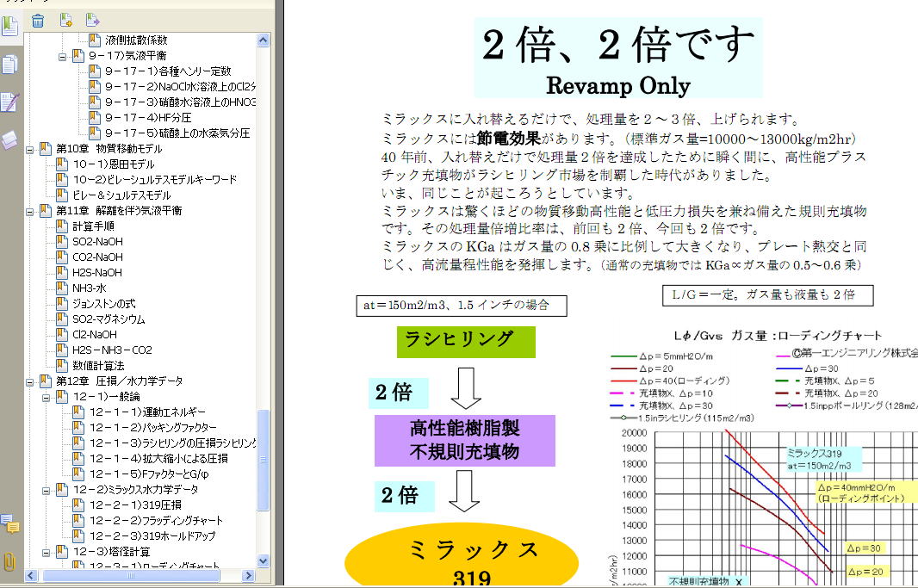The height and width of the screenshot is (588, 918).
Task: Open bookmark ビレー&シュルテスモデル
Action: [x=121, y=195]
